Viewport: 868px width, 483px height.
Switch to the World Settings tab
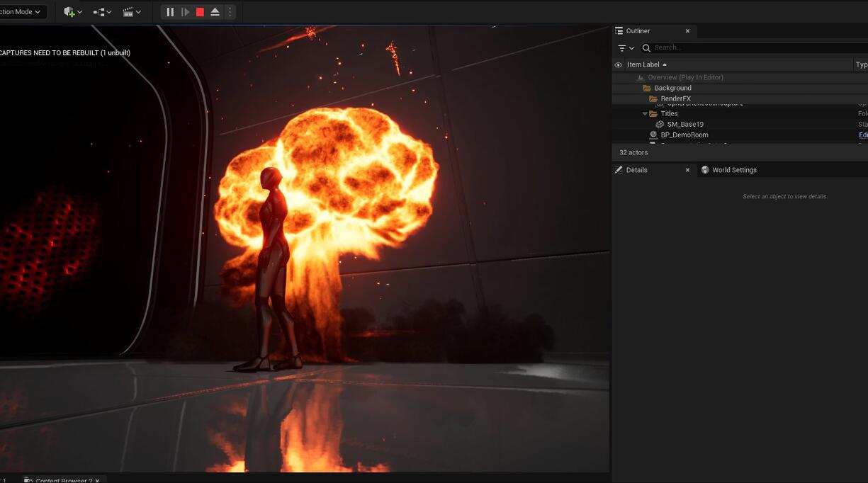pyautogui.click(x=733, y=169)
